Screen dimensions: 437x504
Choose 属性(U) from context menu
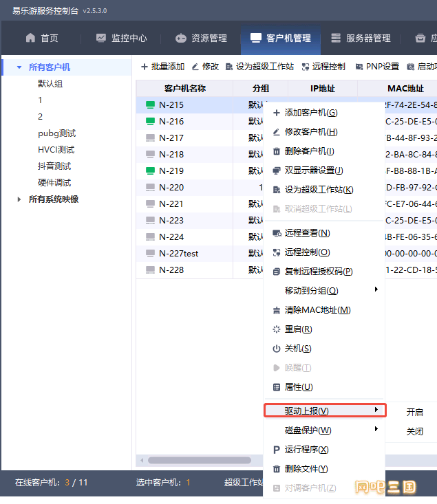pos(324,387)
